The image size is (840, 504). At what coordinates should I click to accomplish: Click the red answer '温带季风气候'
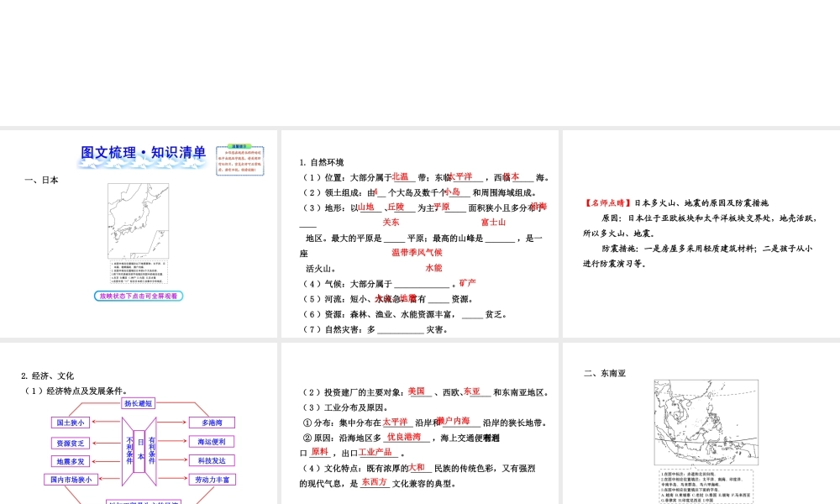(417, 252)
